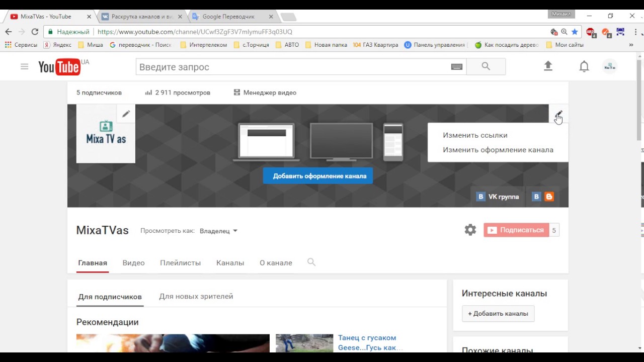This screenshot has width=644, height=362.
Task: Open the account avatar menu
Action: point(610,66)
